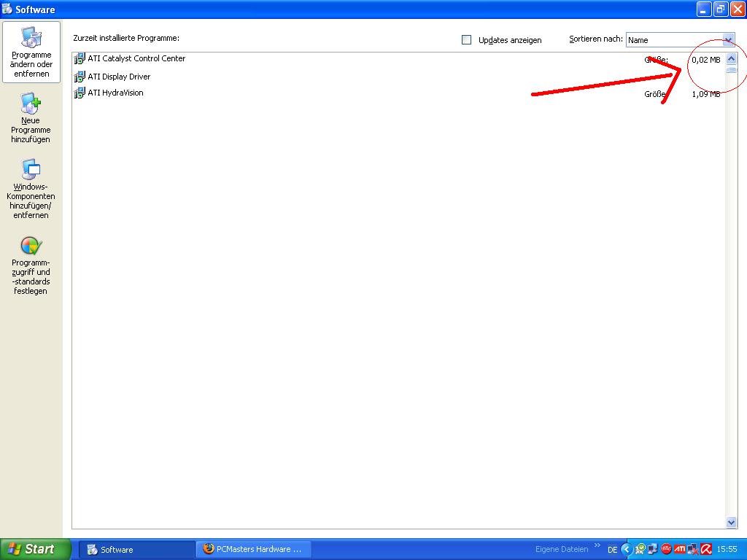Click the green checkmark tray icon
The width and height of the screenshot is (747, 560).
click(640, 549)
